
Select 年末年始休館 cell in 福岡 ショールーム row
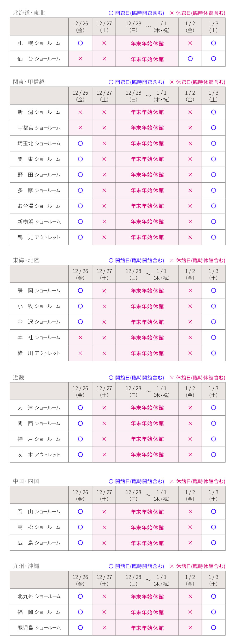[x=147, y=612]
